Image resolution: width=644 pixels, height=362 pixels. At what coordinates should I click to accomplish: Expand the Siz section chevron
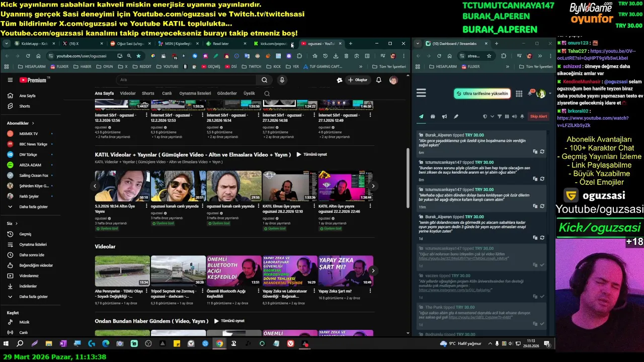16,223
